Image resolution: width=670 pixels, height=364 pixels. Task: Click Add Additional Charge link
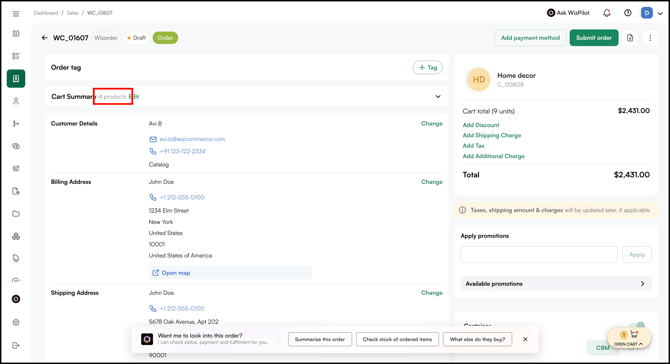[x=494, y=156]
